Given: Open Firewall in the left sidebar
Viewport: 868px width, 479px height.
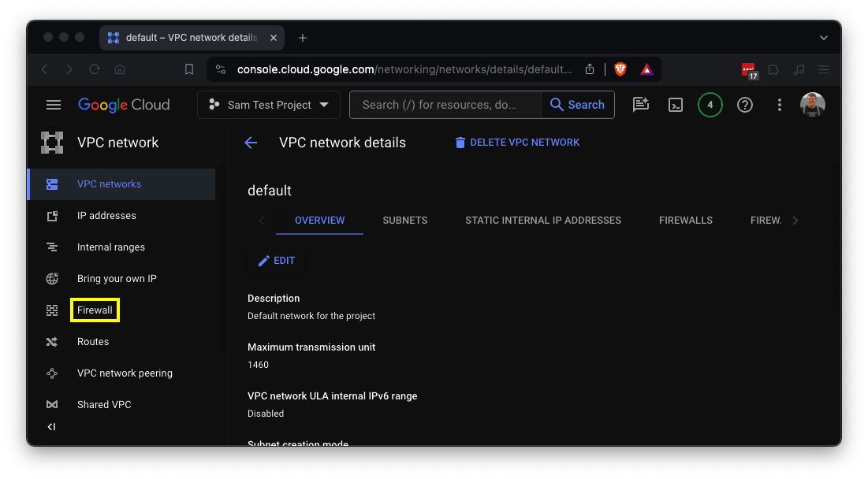Looking at the screenshot, I should pos(95,310).
